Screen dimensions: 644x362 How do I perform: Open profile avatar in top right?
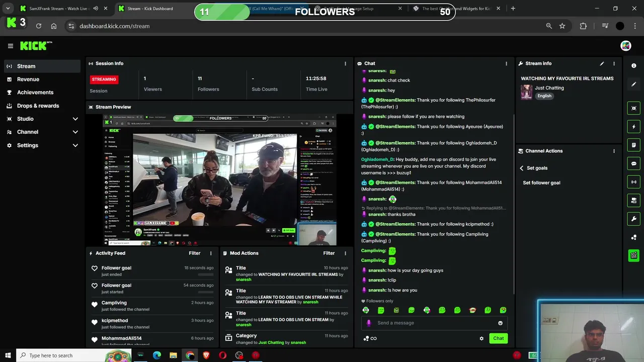click(x=626, y=46)
